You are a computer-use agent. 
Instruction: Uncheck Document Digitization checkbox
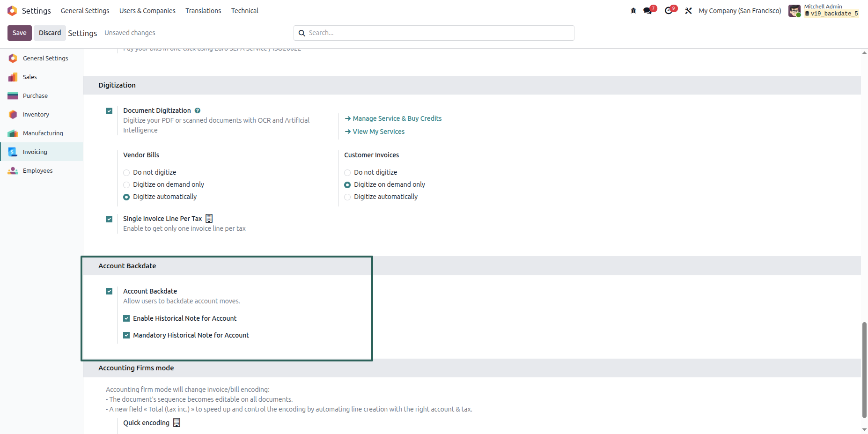click(109, 111)
